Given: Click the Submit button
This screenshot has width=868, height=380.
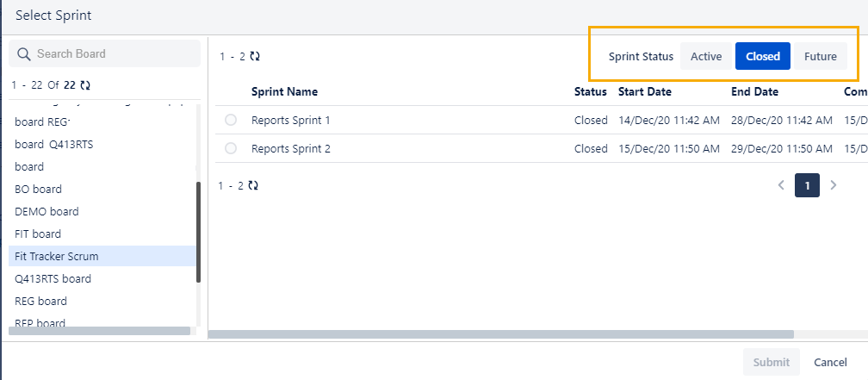Looking at the screenshot, I should pyautogui.click(x=772, y=362).
